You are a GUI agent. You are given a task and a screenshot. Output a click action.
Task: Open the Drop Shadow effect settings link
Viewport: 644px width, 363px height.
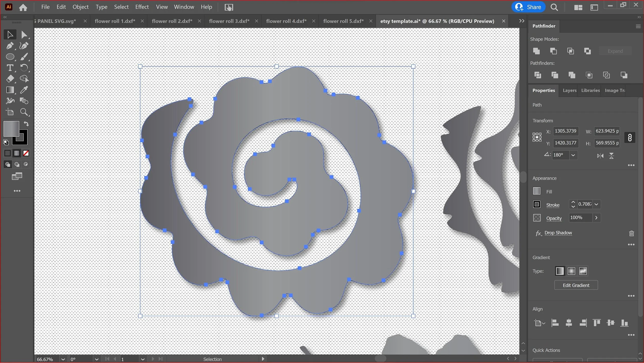pos(558,233)
